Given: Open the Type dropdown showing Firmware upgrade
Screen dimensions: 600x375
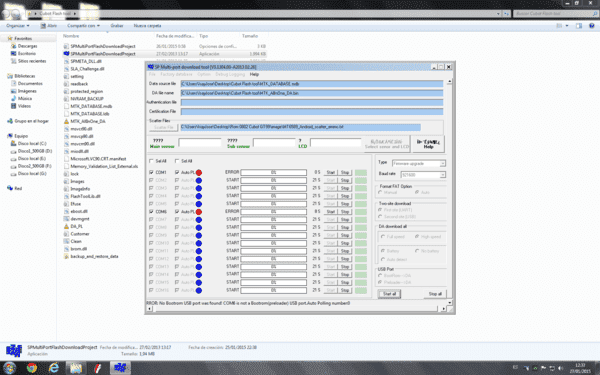Looking at the screenshot, I should click(419, 163).
